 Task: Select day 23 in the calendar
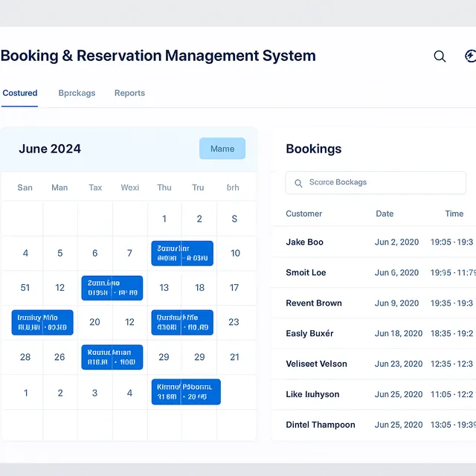coord(234,322)
